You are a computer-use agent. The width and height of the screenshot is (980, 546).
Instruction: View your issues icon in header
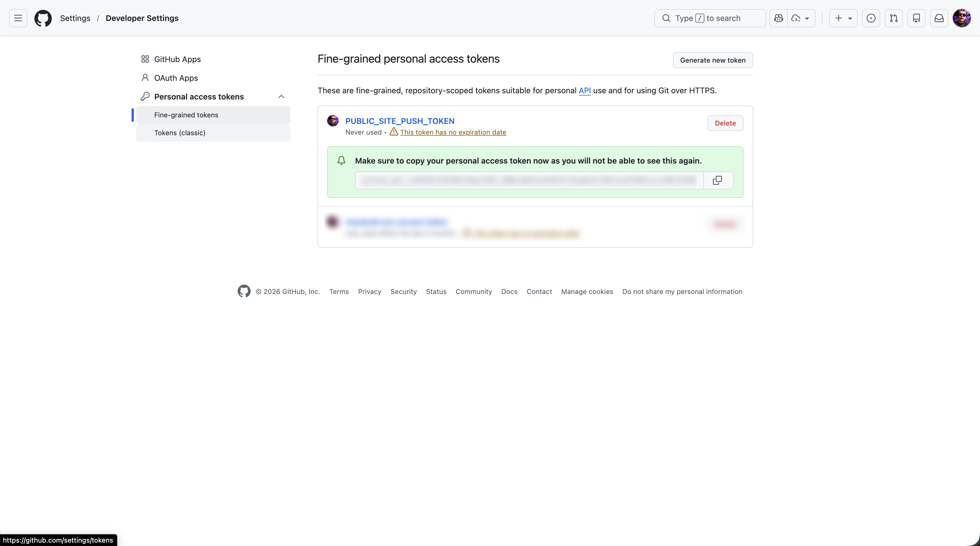point(871,18)
